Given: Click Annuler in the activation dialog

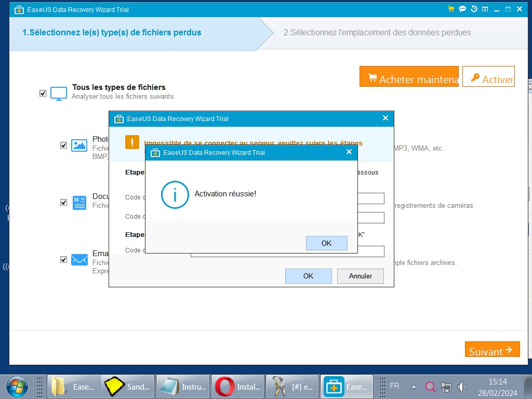Looking at the screenshot, I should [x=361, y=276].
